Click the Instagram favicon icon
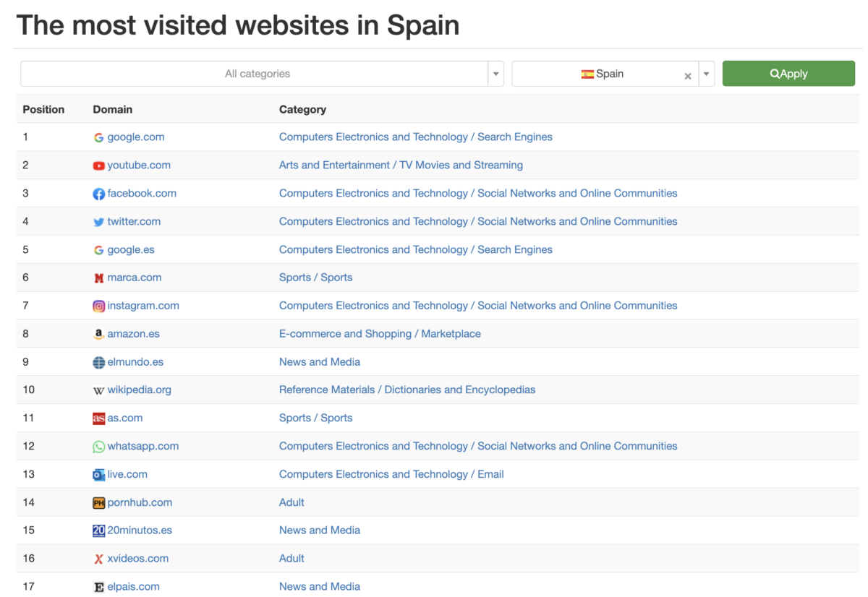868x597 pixels. [x=98, y=306]
